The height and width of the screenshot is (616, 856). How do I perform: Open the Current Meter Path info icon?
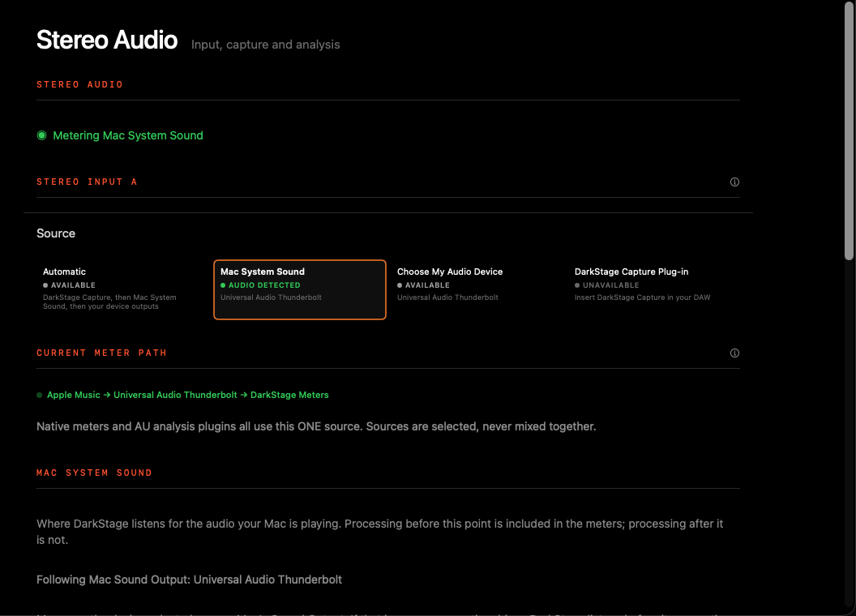pos(734,353)
